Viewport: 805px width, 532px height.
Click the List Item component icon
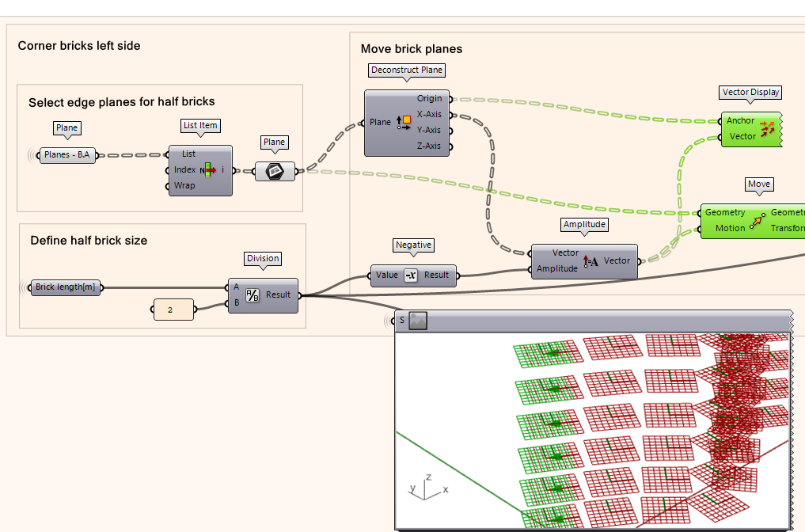209,170
